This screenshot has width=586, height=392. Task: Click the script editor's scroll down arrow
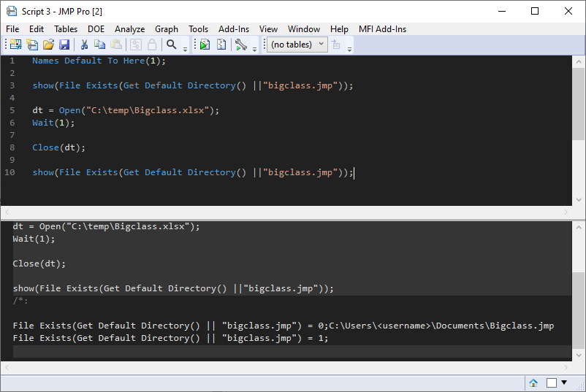pos(579,200)
